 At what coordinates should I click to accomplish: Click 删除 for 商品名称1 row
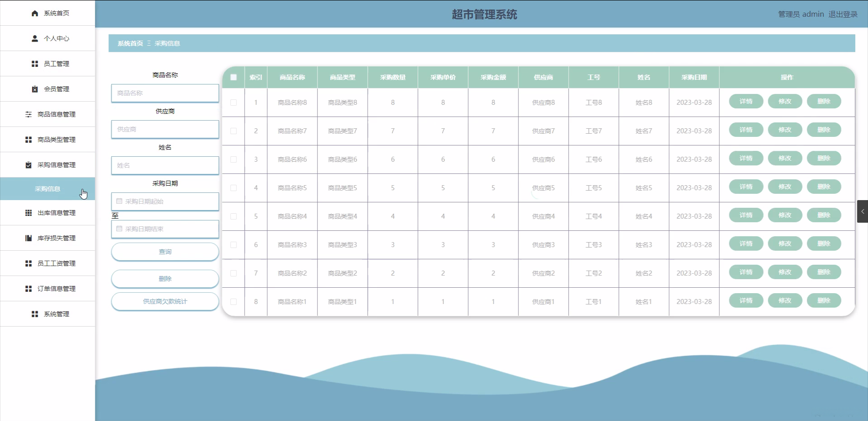824,300
